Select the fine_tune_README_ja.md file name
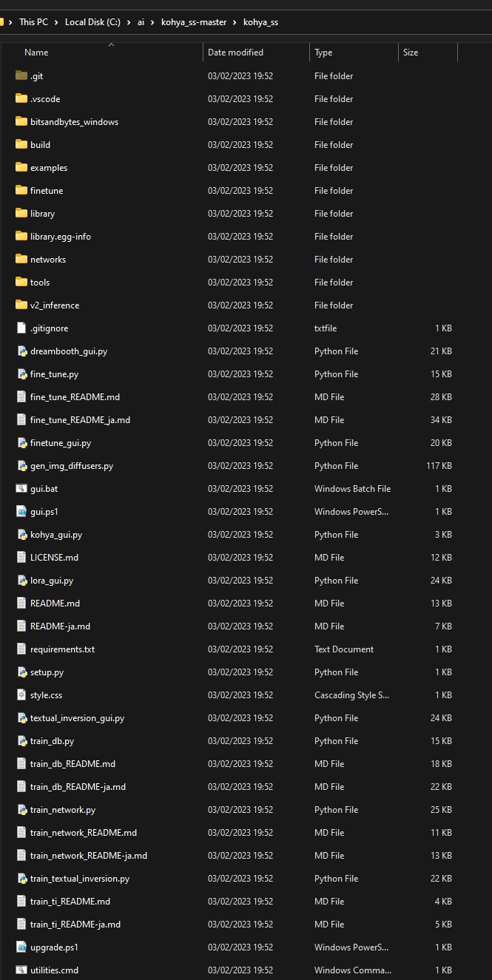Viewport: 492px width, 980px height. [80, 419]
